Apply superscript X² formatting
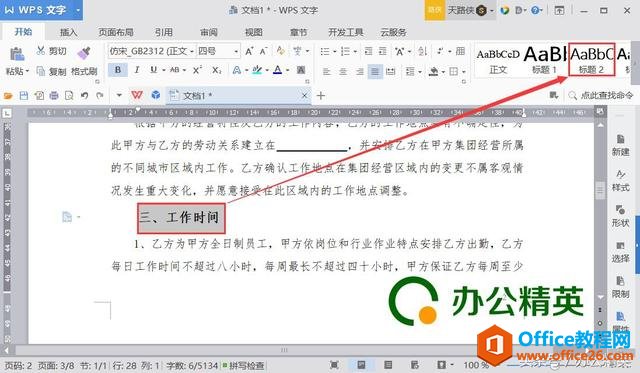Viewport: 640px width, 373px height. point(198,70)
